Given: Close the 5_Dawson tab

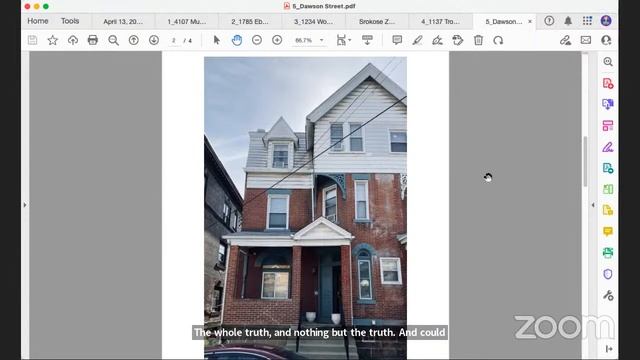Looking at the screenshot, I should tap(530, 21).
